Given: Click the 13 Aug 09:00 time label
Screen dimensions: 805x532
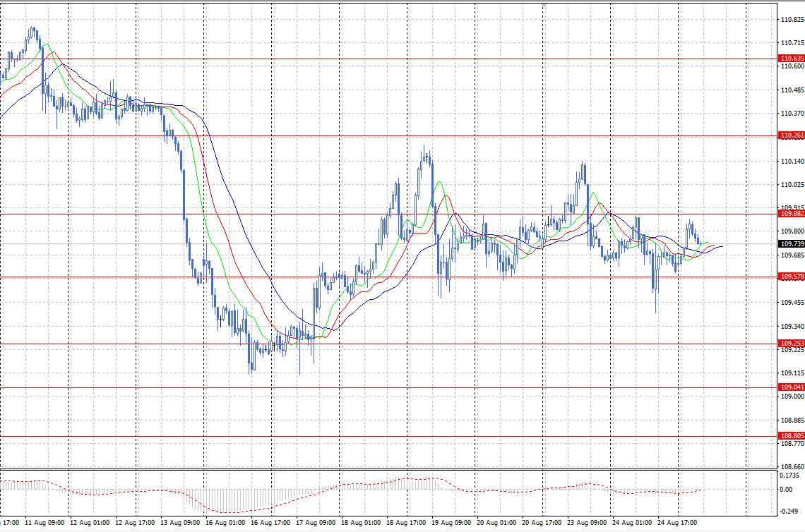Looking at the screenshot, I should pos(180,523).
